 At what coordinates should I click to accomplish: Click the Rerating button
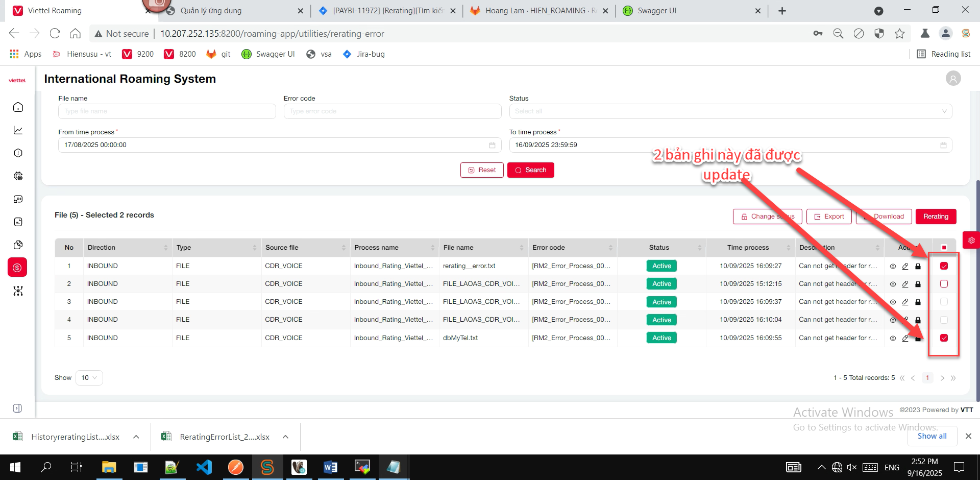click(935, 217)
